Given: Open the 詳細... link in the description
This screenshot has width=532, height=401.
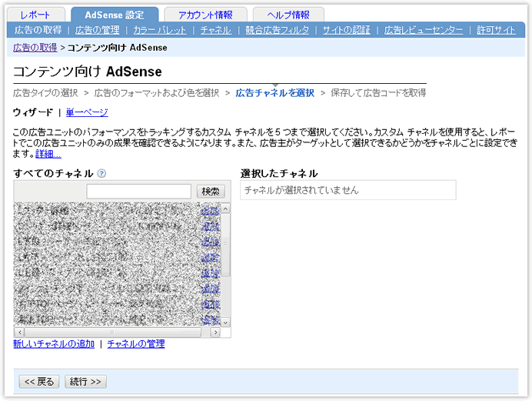Looking at the screenshot, I should 48,154.
